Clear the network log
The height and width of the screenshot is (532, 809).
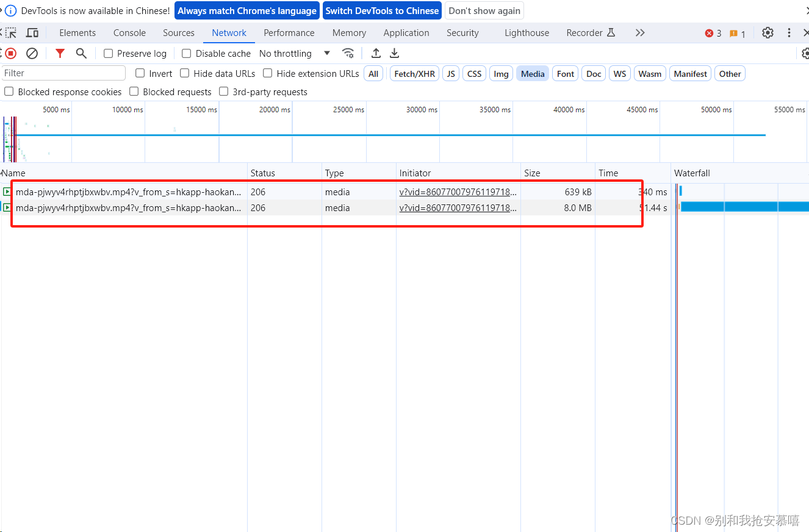[32, 54]
